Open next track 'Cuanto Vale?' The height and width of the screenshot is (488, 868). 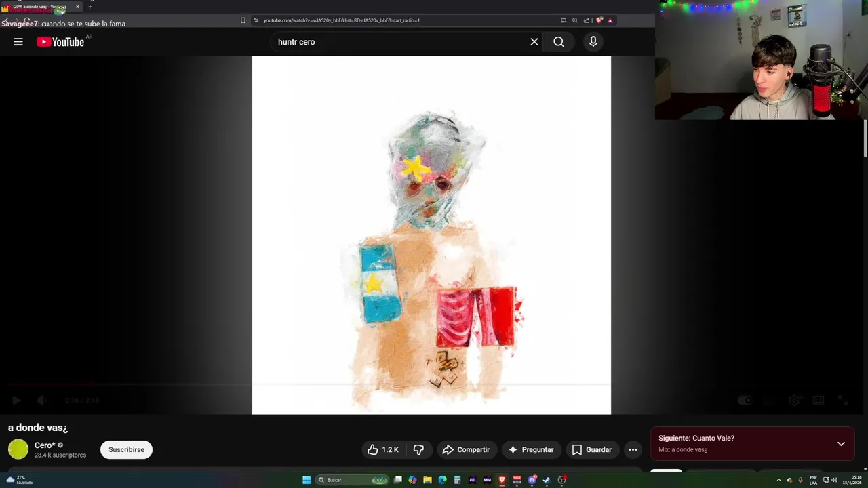coord(696,439)
